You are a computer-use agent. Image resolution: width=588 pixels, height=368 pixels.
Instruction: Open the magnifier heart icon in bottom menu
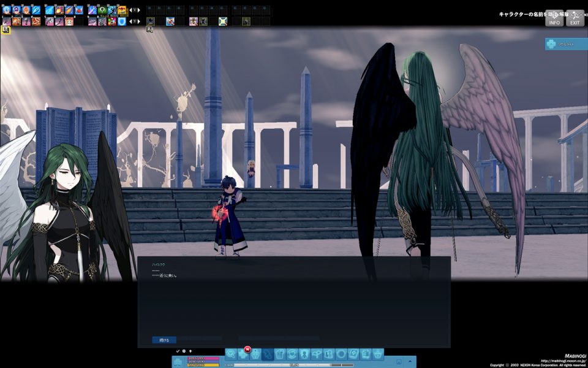231,354
